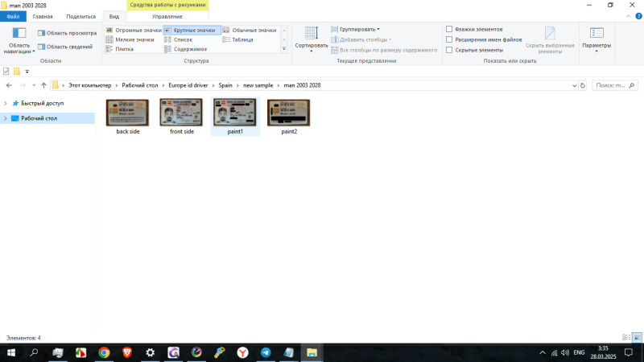Viewport: 644px width, 362px height.
Task: Open the Область просмотра preview pane
Action: [67, 33]
